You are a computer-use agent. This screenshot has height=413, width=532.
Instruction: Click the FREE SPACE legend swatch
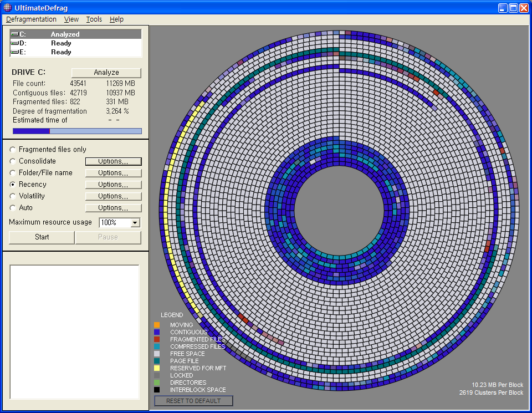[x=157, y=354]
